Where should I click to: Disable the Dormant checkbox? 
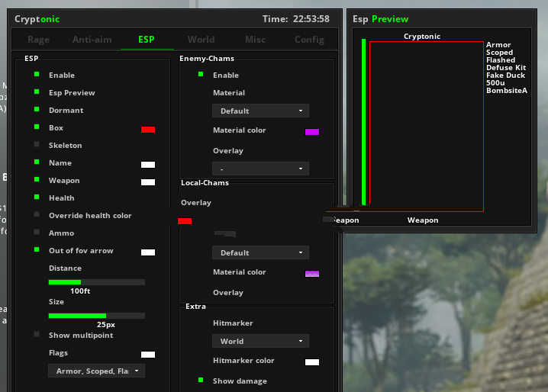[37, 110]
